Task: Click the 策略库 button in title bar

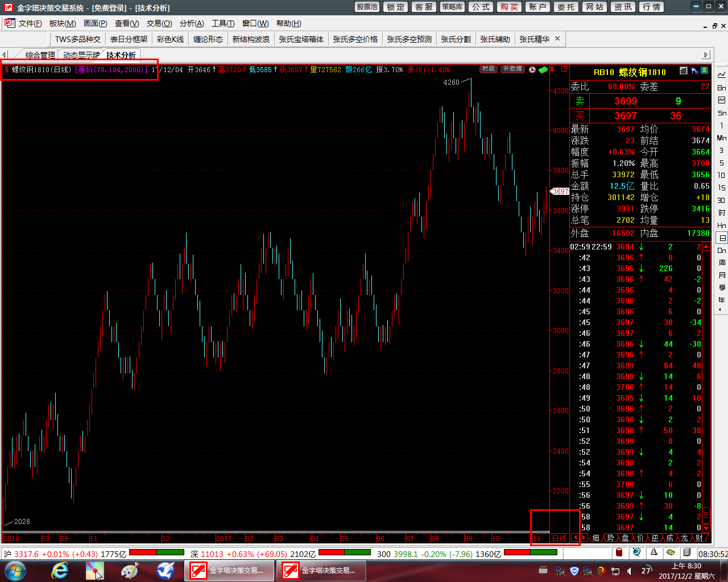Action: tap(452, 7)
